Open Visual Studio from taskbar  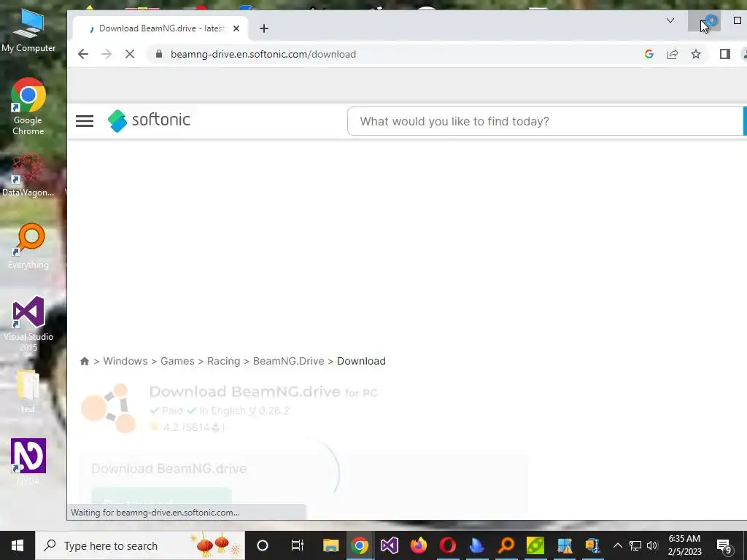point(390,545)
